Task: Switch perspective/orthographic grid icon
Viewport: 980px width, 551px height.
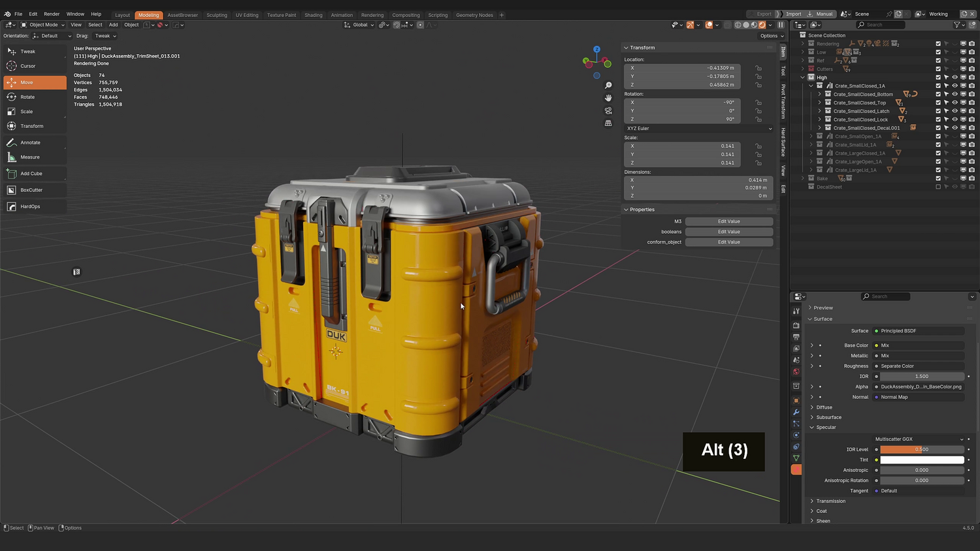Action: 608,123
